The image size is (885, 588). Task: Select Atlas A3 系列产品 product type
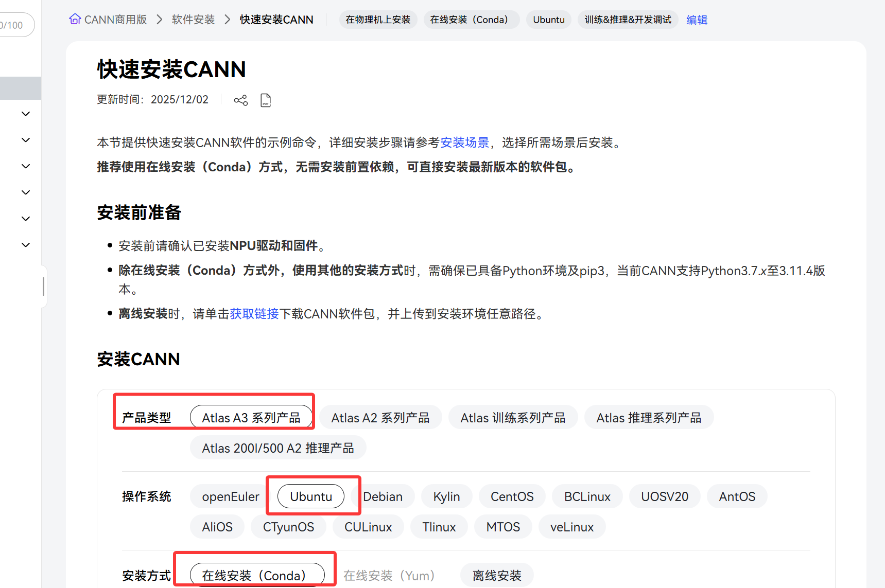click(251, 418)
